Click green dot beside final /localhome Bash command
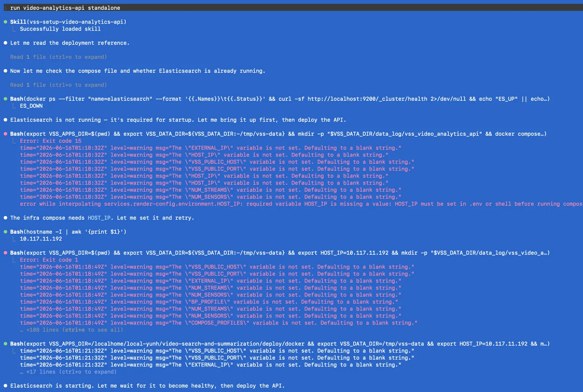Screen dimensions: 583x392 point(5,344)
